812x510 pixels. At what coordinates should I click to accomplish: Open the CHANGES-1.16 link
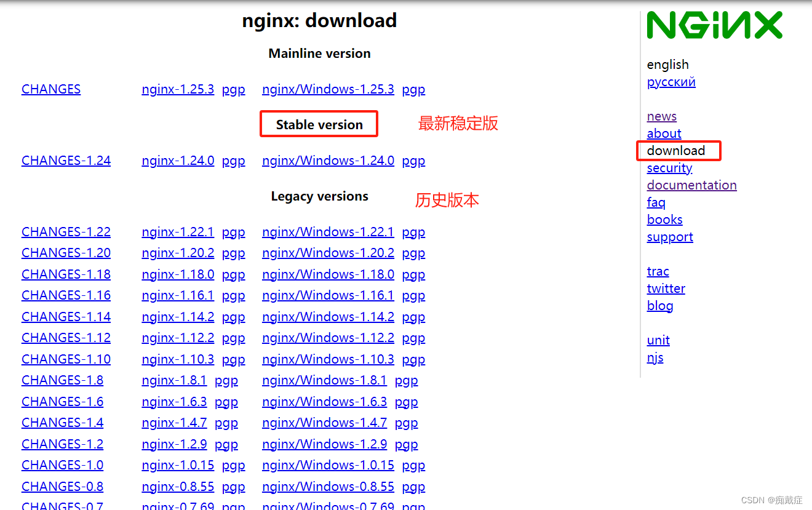(66, 295)
